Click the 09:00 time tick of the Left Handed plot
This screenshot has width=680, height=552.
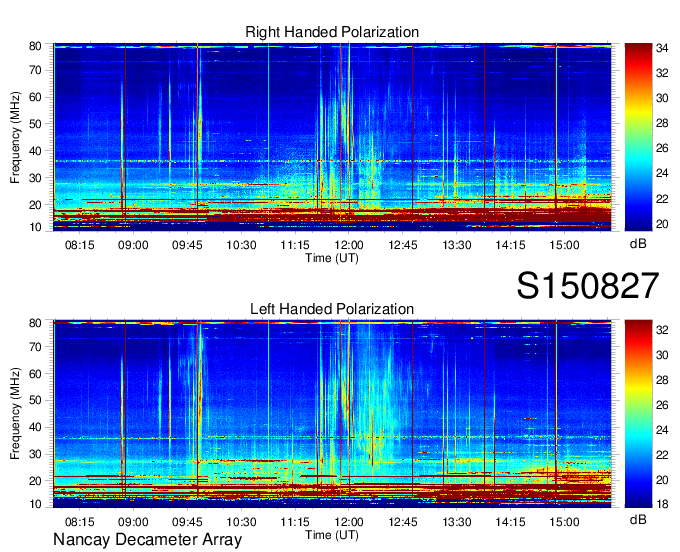(133, 522)
